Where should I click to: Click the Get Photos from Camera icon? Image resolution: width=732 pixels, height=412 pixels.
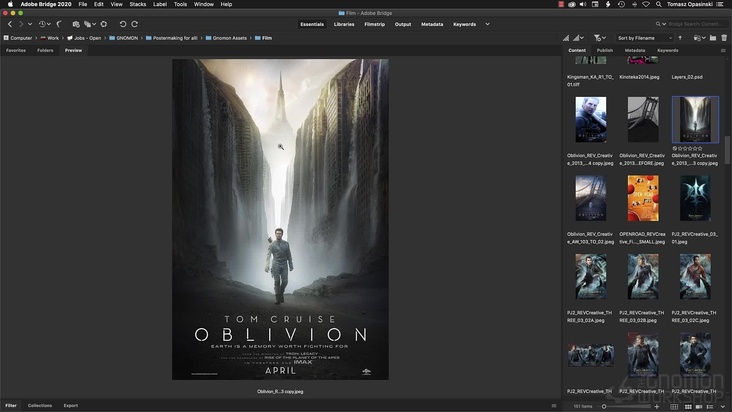75,23
